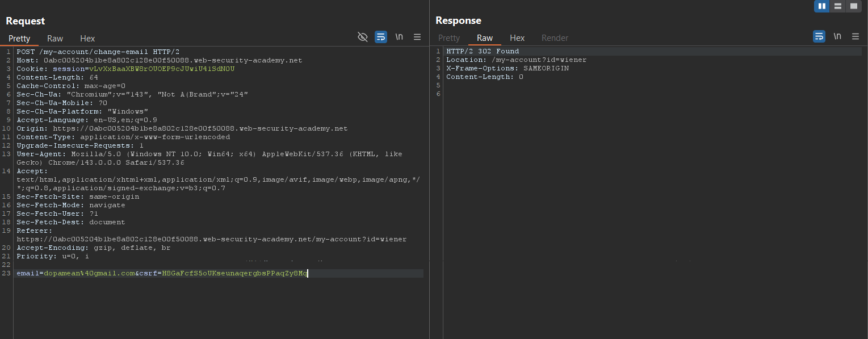Click the Upgrade-Insecure-Requests header

click(x=80, y=145)
